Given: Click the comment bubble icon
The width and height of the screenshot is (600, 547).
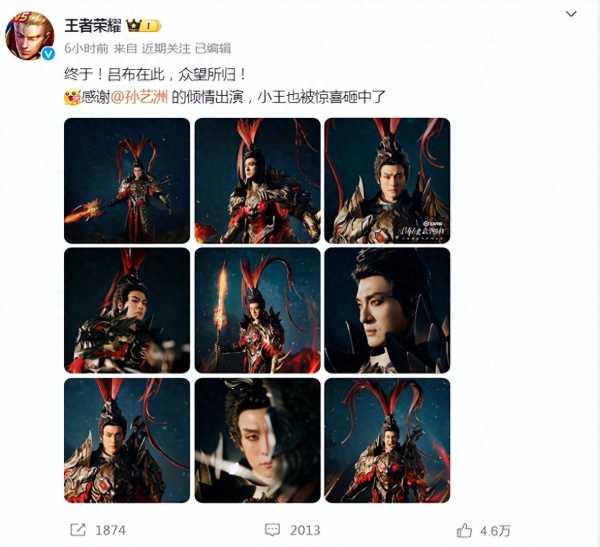Looking at the screenshot, I should click(272, 530).
